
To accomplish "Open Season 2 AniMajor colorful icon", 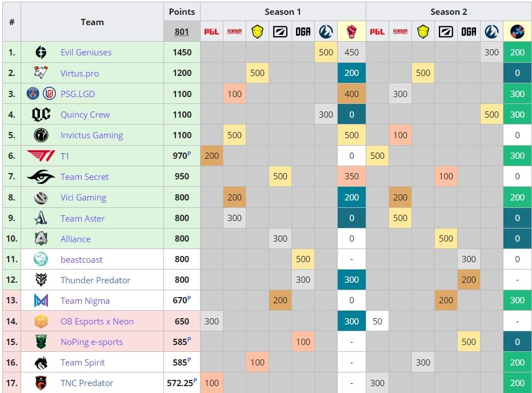I will [x=517, y=31].
